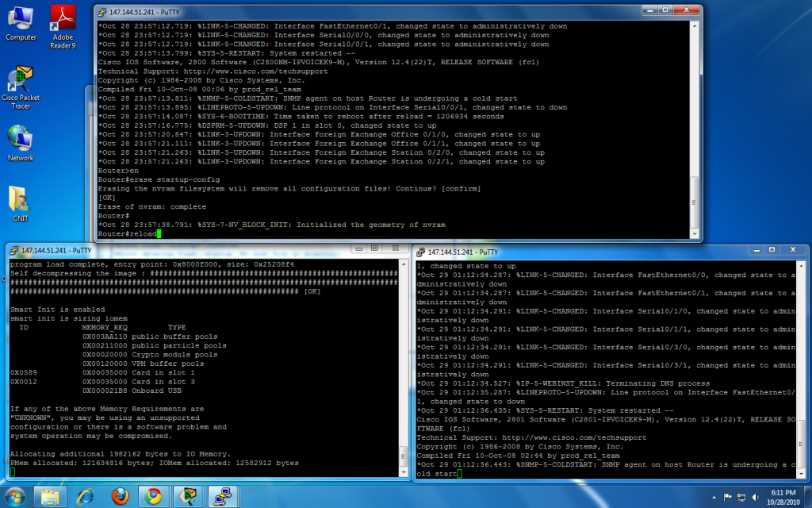Open the Windows Start menu

pyautogui.click(x=16, y=496)
